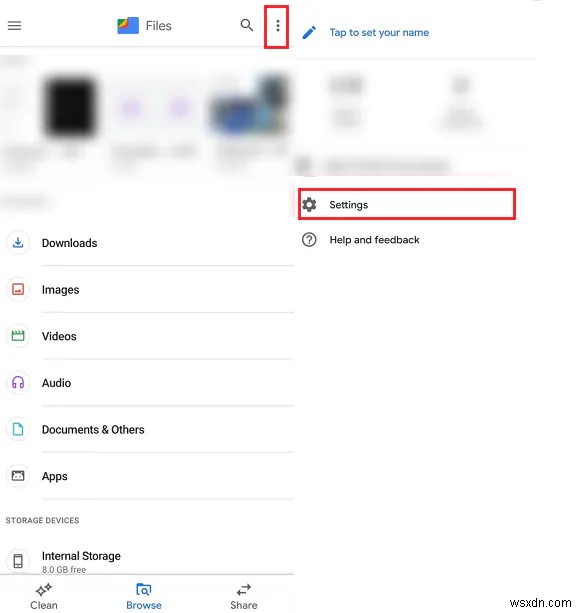Open the blurred black recent thumbnail

pyautogui.click(x=70, y=108)
